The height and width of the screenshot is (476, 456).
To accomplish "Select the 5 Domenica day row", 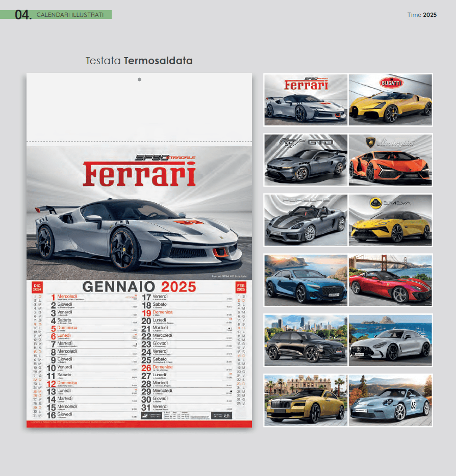I will click(x=92, y=329).
